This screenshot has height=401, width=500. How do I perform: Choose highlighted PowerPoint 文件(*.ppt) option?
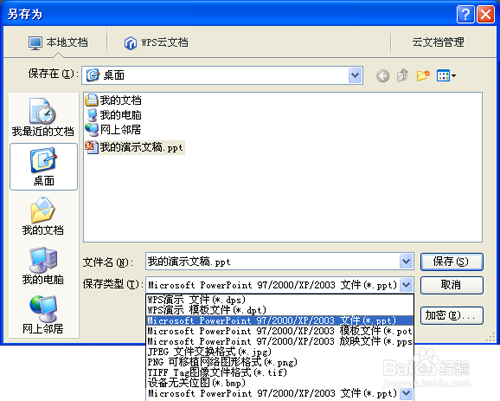point(280,321)
